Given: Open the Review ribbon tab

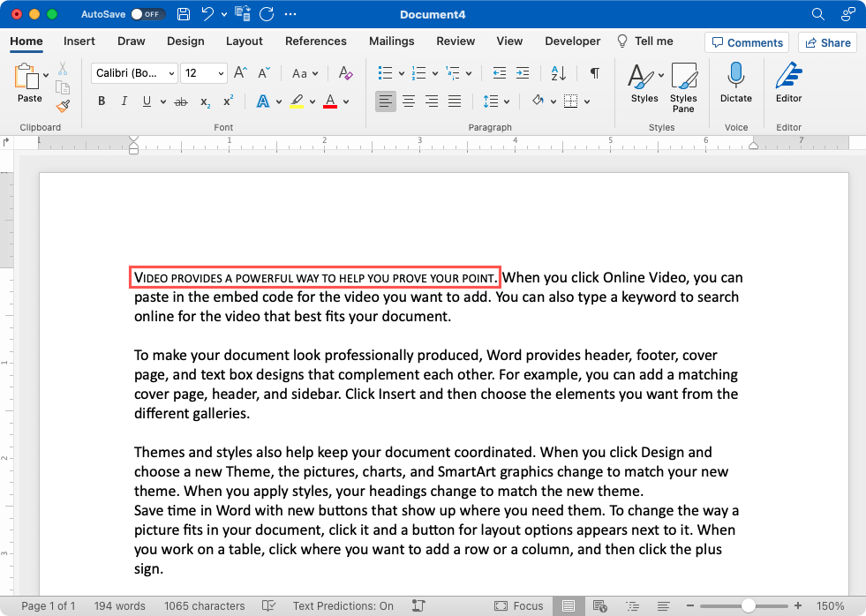Looking at the screenshot, I should (x=456, y=41).
